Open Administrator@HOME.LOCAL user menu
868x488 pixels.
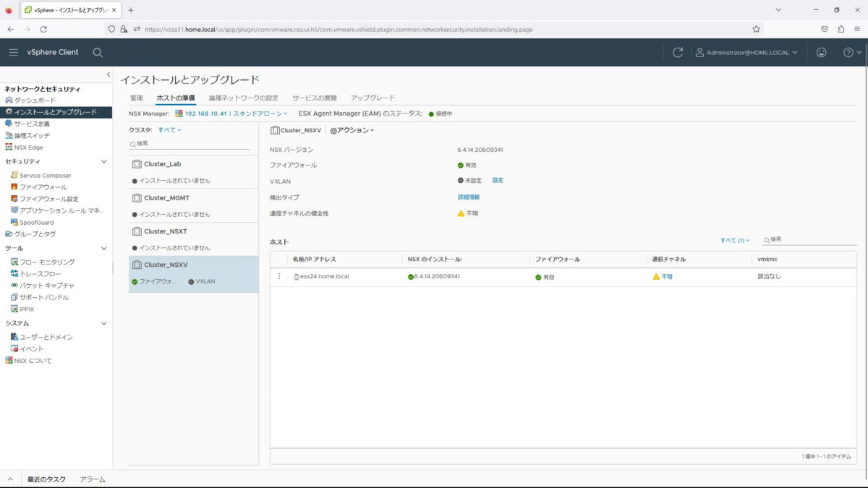pyautogui.click(x=746, y=53)
